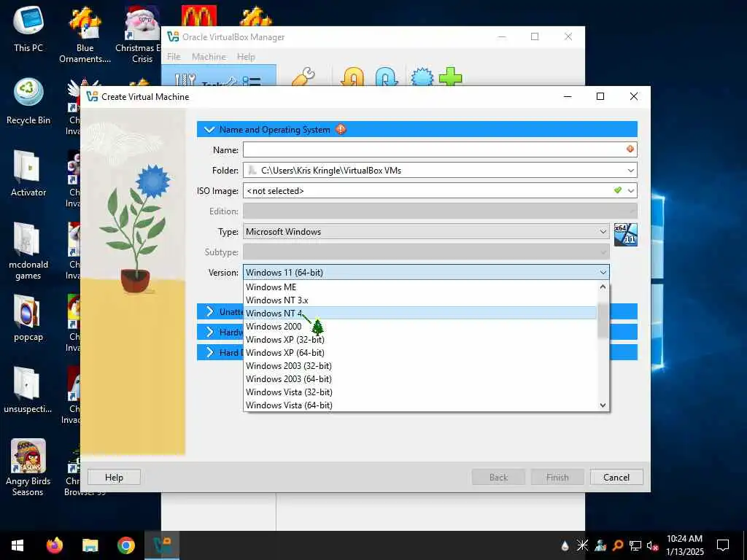This screenshot has height=560, width=747.
Task: Open the Recycle Bin icon
Action: [28, 101]
